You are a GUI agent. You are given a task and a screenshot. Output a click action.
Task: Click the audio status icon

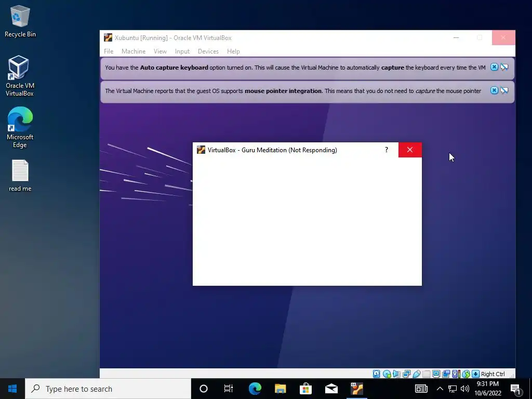[x=396, y=374]
